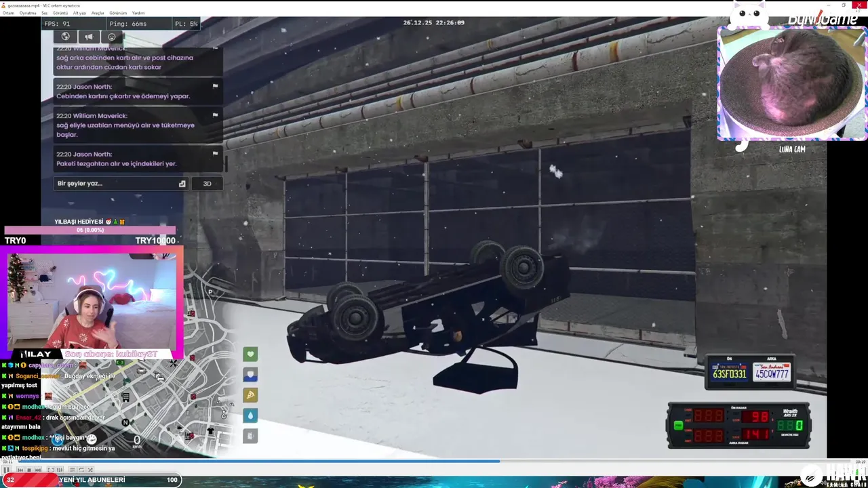868x488 pixels.
Task: Toggle shuffle random playback
Action: point(89,470)
